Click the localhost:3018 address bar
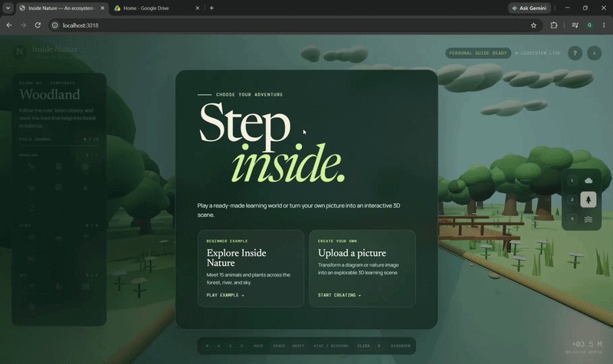Image resolution: width=613 pixels, height=364 pixels. pyautogui.click(x=296, y=25)
